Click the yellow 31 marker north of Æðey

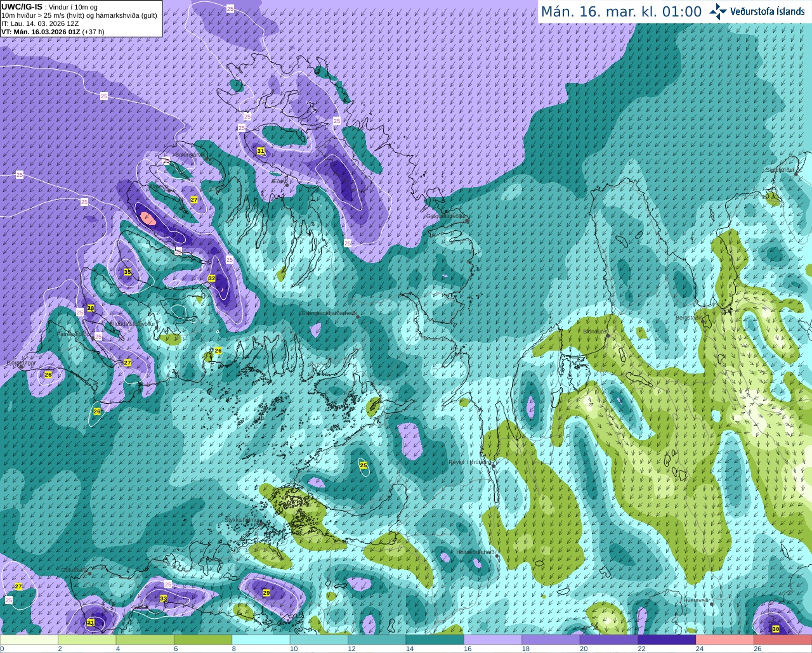[x=261, y=151]
